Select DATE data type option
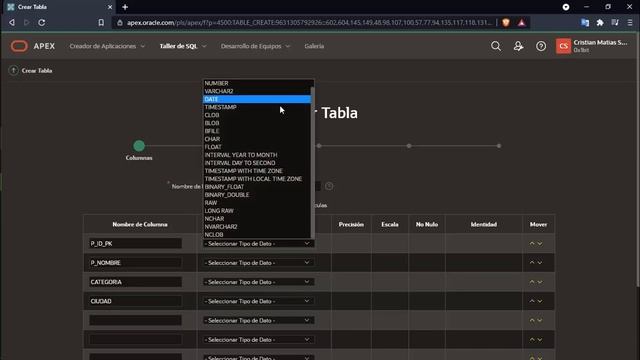 (257, 99)
